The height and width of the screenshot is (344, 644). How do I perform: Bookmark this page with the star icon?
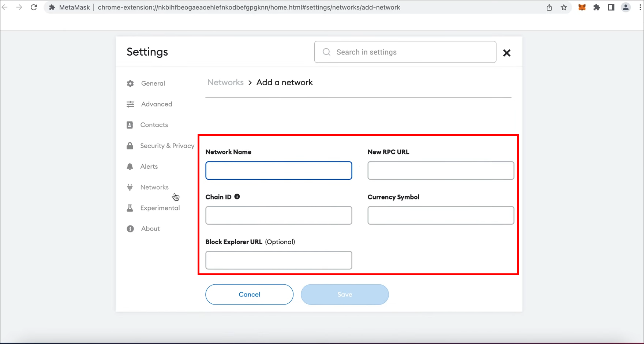pos(564,7)
